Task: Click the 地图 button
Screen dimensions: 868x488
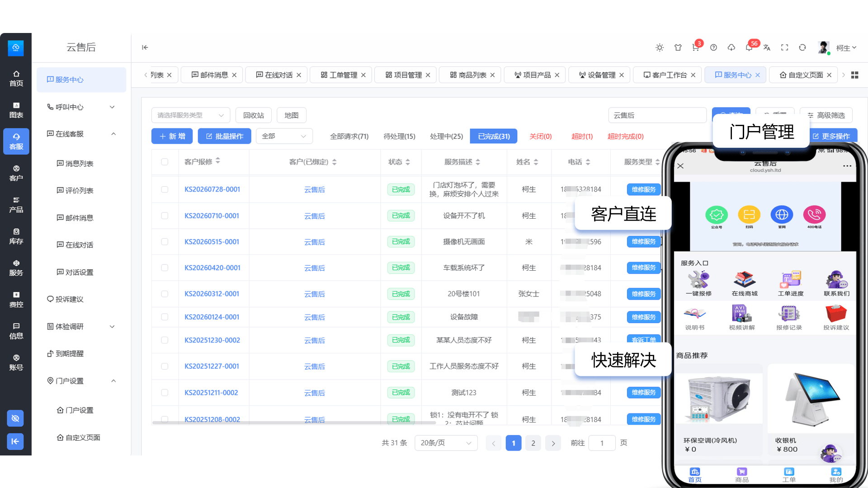Action: (x=291, y=115)
